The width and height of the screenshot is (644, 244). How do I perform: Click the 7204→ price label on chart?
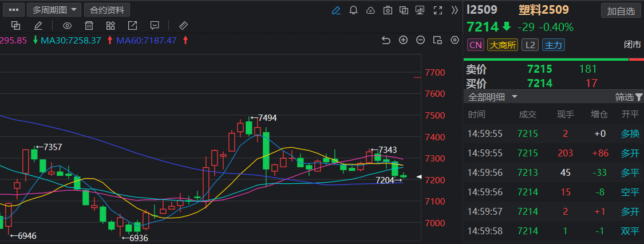click(389, 180)
